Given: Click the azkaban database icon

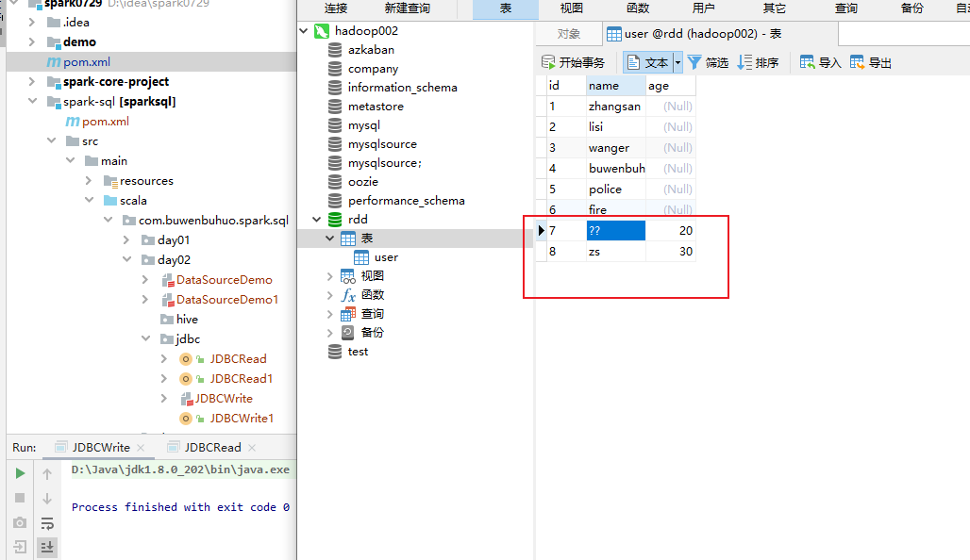Looking at the screenshot, I should 335,49.
